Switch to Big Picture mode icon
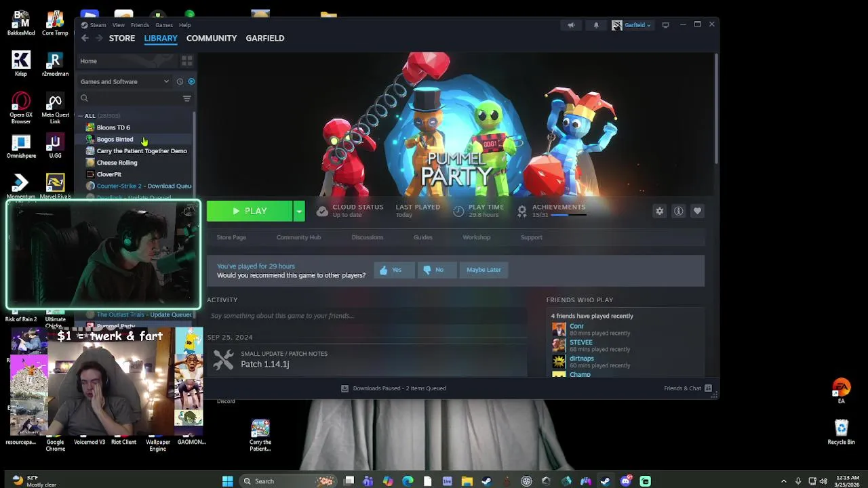This screenshot has height=488, width=868. pyautogui.click(x=665, y=25)
